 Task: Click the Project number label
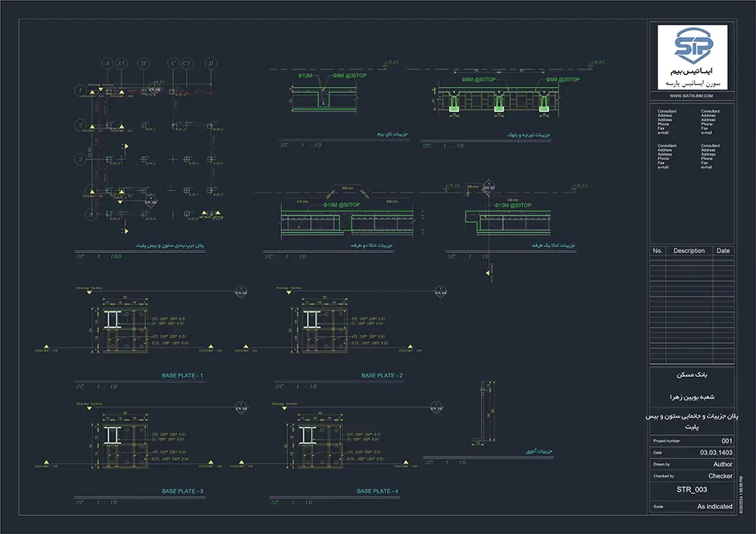tap(666, 441)
